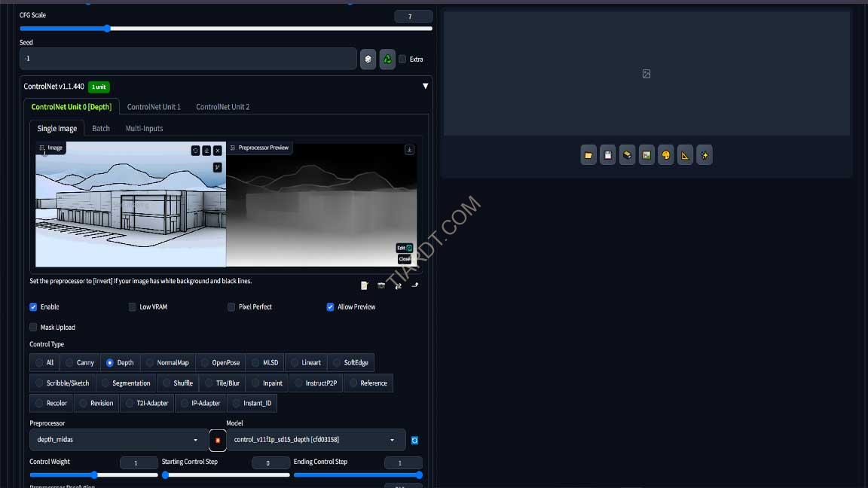Open the ControlNet Unit 2 tab

click(222, 107)
